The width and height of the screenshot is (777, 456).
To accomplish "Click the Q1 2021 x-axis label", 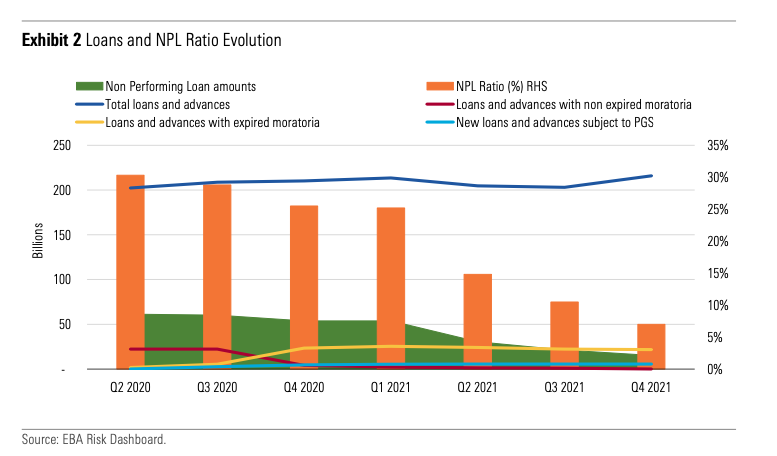I will point(391,386).
